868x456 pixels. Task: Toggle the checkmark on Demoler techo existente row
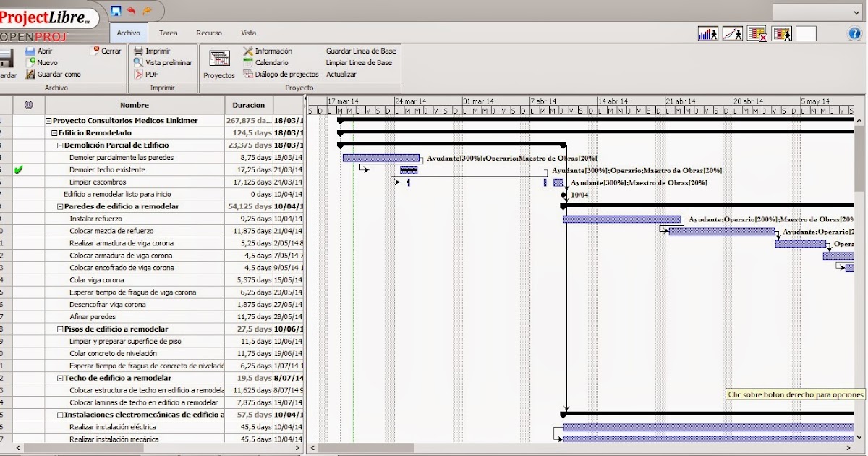20,169
